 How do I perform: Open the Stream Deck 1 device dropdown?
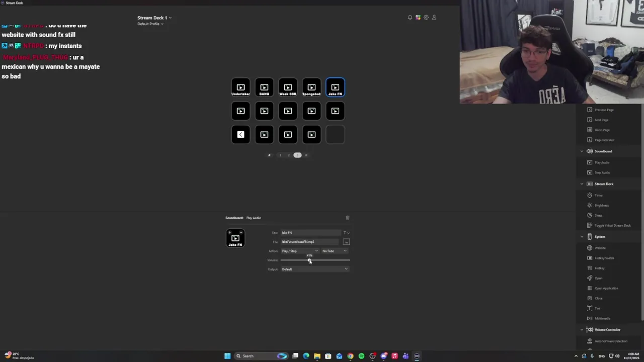(x=154, y=18)
